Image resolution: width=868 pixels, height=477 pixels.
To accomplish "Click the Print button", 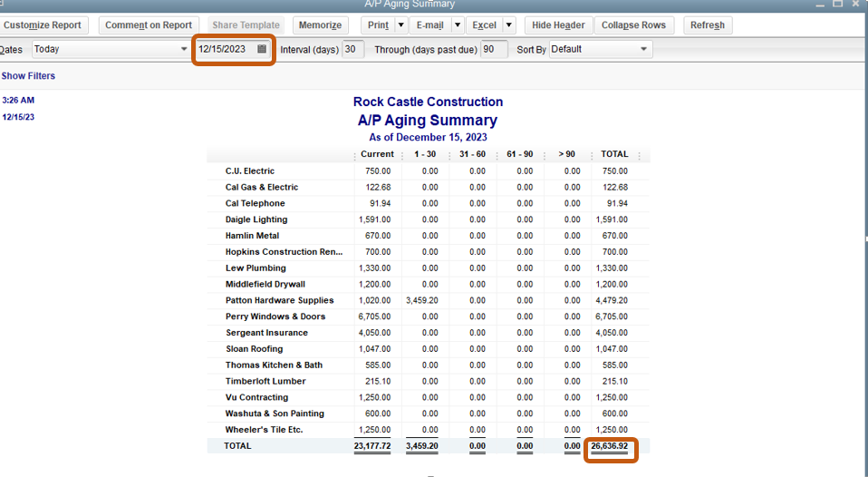I will (x=380, y=25).
